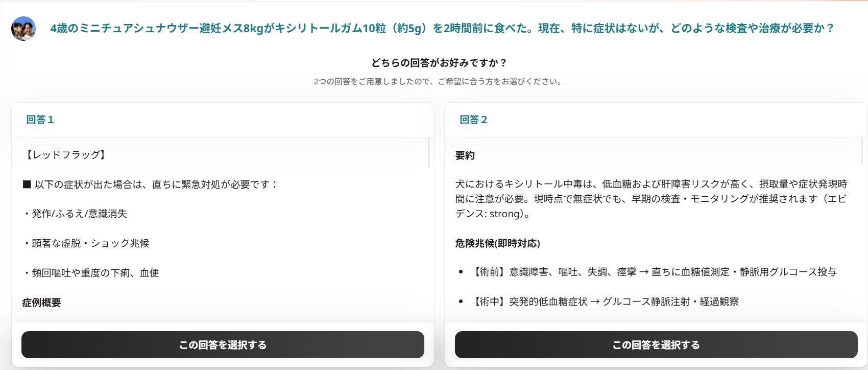Click the 顕著な虚脱・ショック兆候 line
Viewport: 868px width, 370px height.
click(x=86, y=243)
